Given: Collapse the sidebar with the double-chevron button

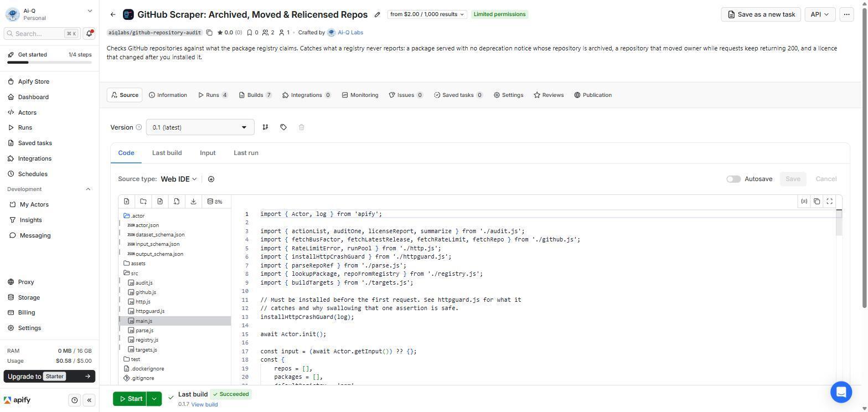Looking at the screenshot, I should [89, 400].
